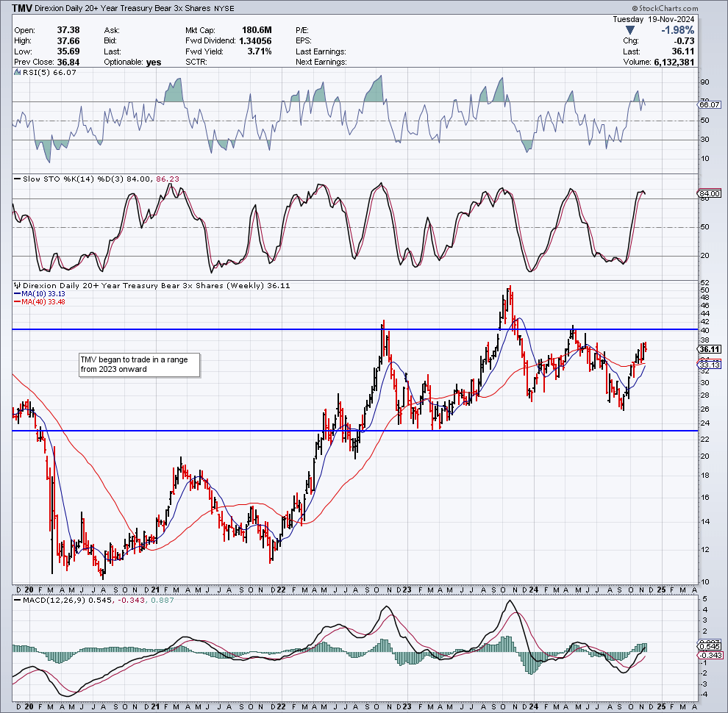
Task: Click the annotation box about the 2023 trading range
Action: [x=138, y=365]
